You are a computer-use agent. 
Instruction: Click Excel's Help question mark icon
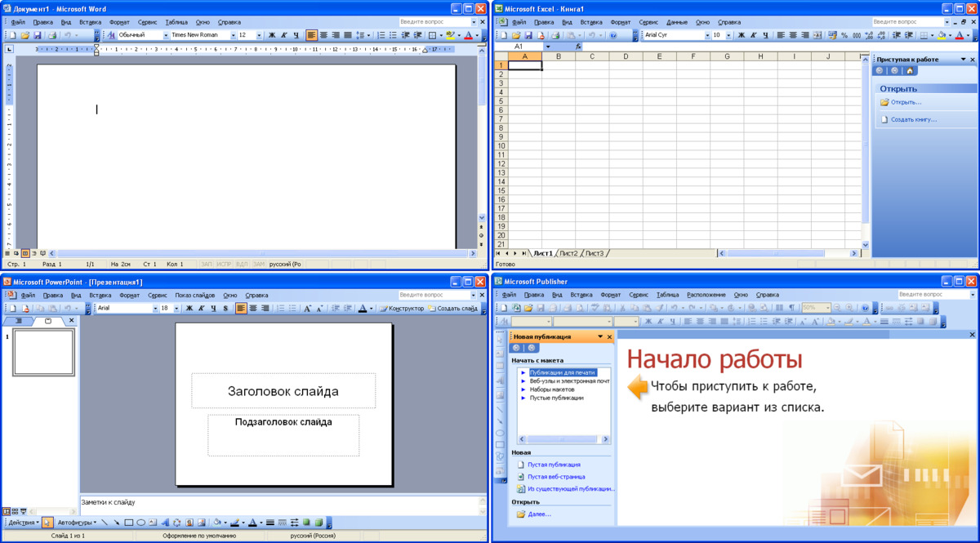(x=613, y=35)
